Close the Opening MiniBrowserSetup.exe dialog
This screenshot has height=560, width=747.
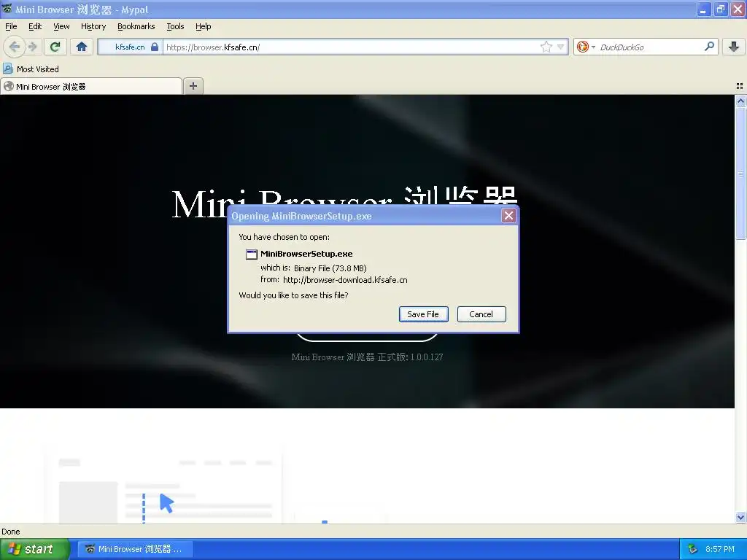click(508, 216)
